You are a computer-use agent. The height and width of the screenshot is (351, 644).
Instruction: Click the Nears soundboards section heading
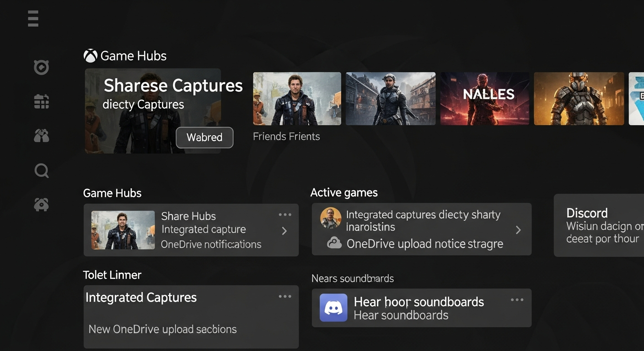tap(353, 278)
